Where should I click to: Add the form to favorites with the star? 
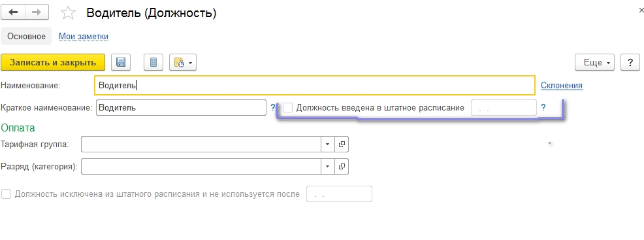(68, 13)
